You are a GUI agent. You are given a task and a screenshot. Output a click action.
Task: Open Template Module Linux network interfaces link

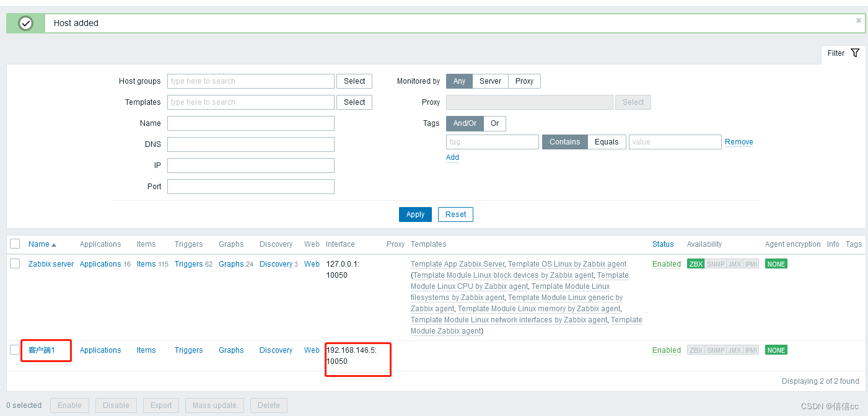coord(509,320)
